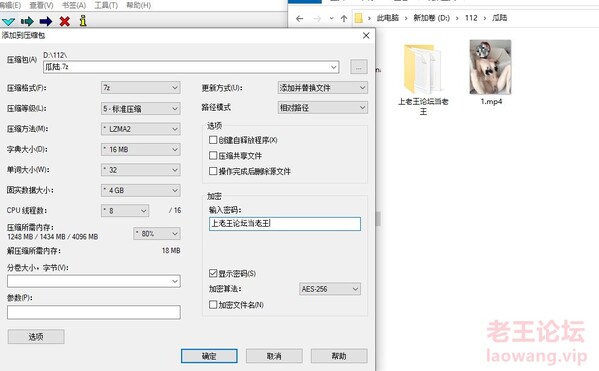599x371 pixels.
Task: Click 此电脑 in Explorer breadcrumb
Action: point(387,18)
